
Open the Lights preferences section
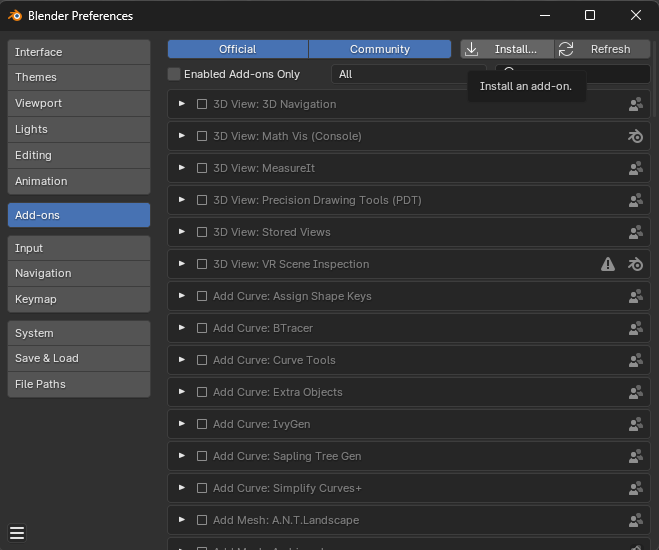coord(79,129)
